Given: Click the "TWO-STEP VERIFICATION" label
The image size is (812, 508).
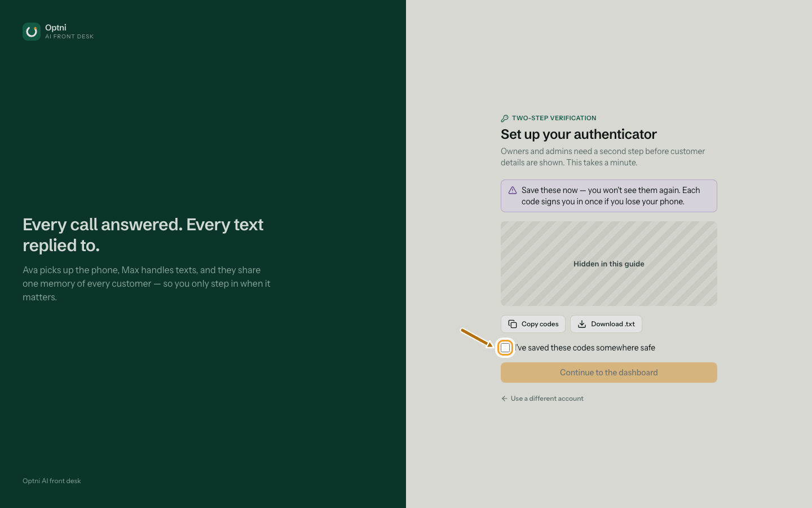Looking at the screenshot, I should [x=554, y=119].
